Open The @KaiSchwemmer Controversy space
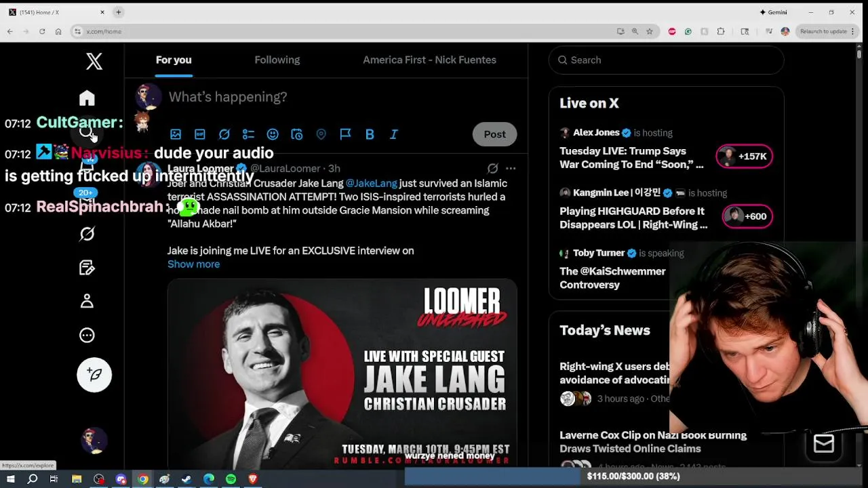This screenshot has height=488, width=868. (x=612, y=278)
